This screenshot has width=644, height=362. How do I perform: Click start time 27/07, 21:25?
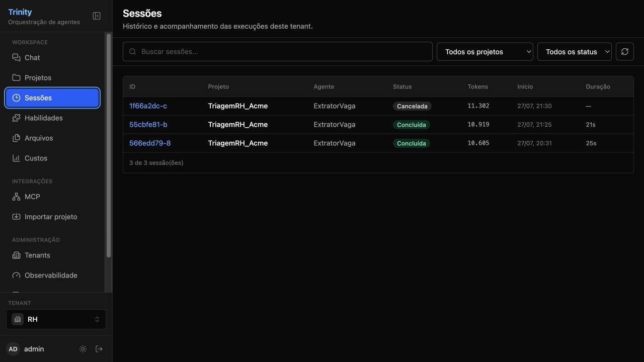click(534, 125)
